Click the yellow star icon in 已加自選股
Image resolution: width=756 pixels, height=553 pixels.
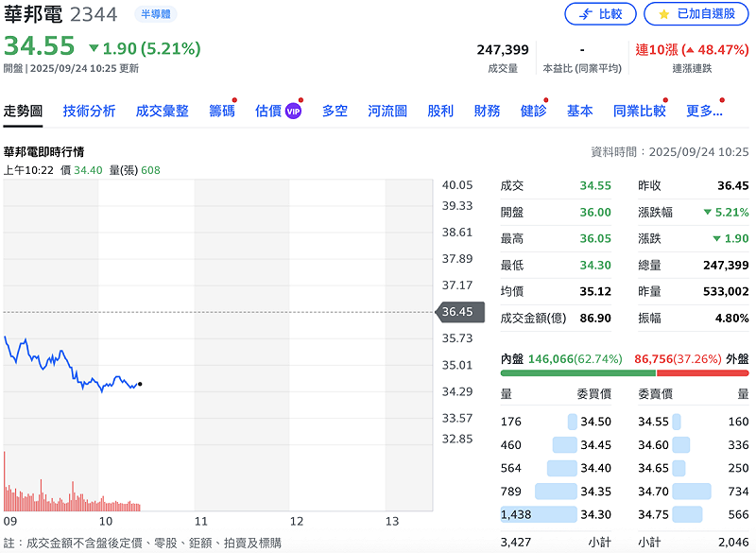tap(664, 14)
